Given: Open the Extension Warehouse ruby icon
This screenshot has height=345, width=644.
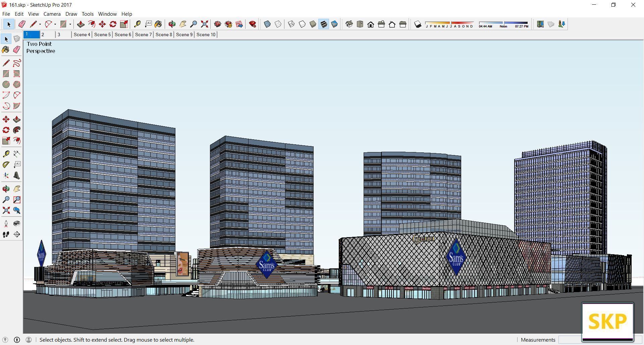Looking at the screenshot, I should 253,24.
